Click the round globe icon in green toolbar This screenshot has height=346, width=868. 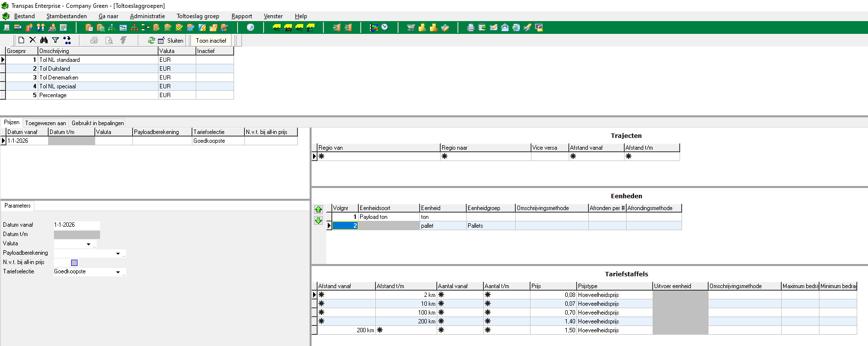pos(250,27)
